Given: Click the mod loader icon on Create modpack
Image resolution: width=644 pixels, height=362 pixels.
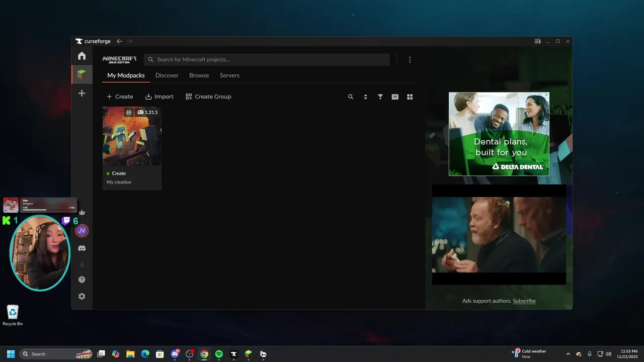Looking at the screenshot, I should click(128, 112).
